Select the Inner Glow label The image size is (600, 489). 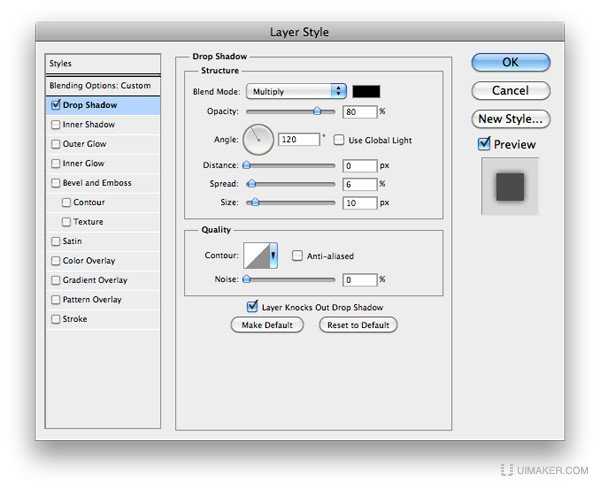(83, 163)
